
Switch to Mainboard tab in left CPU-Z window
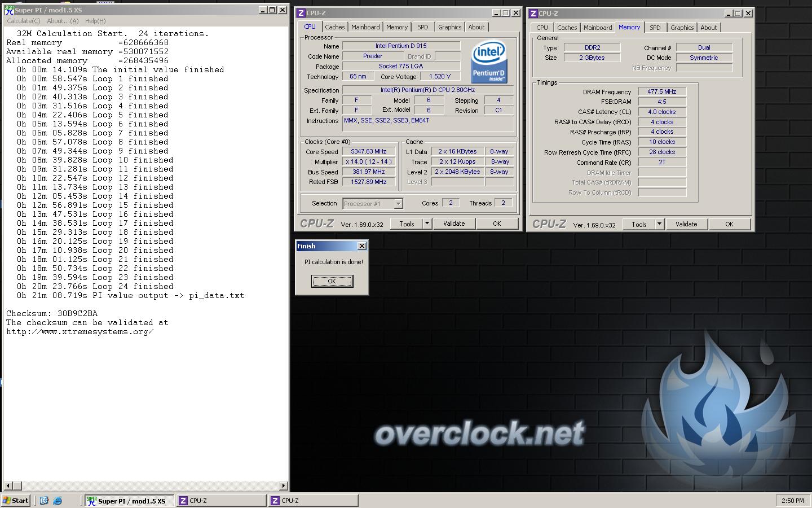365,27
